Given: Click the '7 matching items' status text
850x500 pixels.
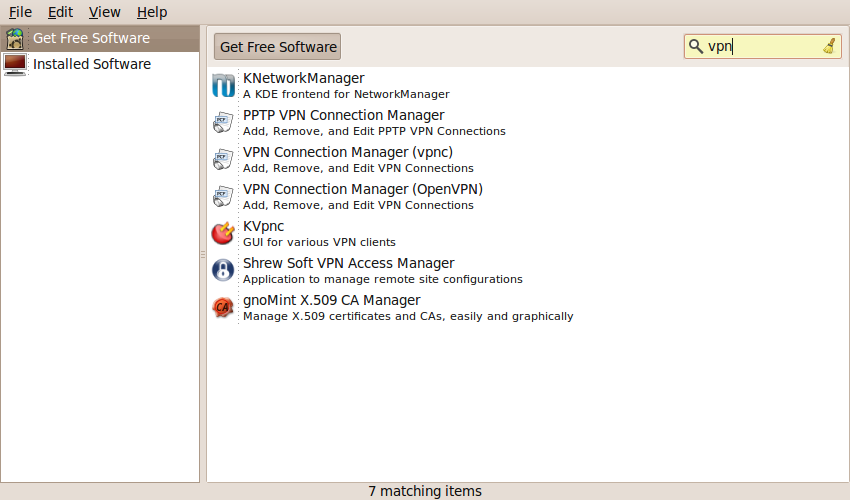Looking at the screenshot, I should (x=425, y=491).
